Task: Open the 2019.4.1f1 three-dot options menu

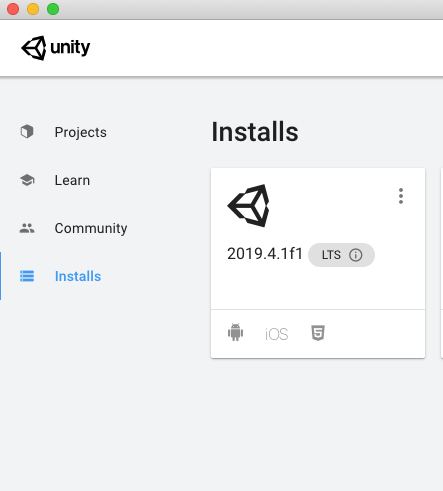Action: (401, 196)
